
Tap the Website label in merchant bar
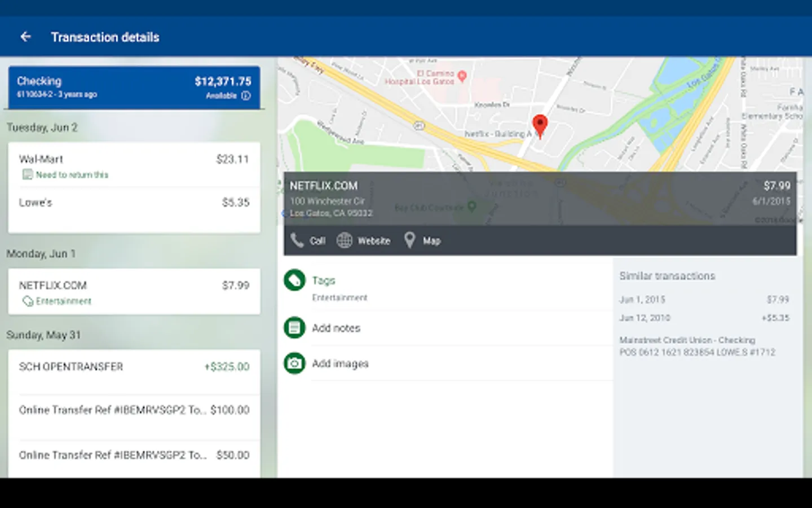point(374,241)
